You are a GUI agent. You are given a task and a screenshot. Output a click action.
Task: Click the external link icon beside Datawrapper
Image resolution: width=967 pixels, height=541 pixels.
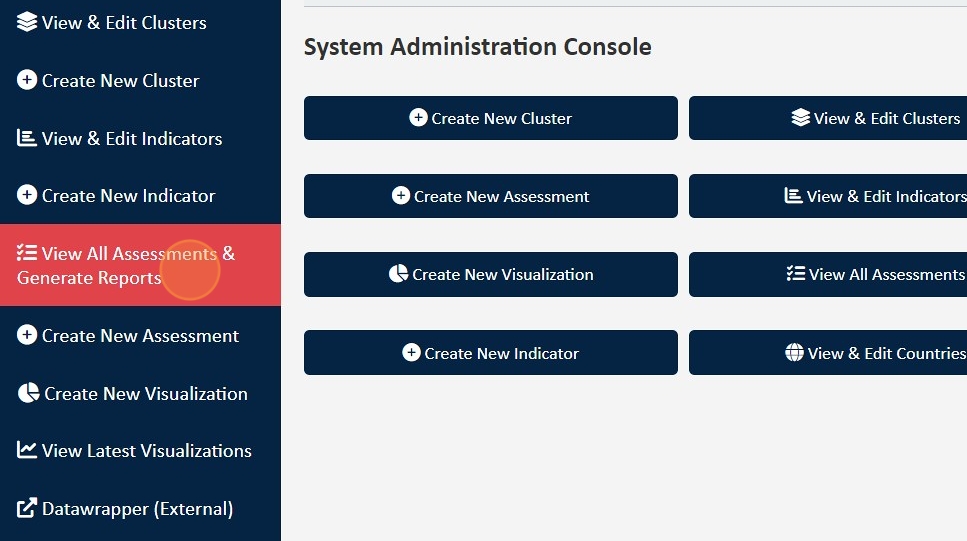point(27,509)
